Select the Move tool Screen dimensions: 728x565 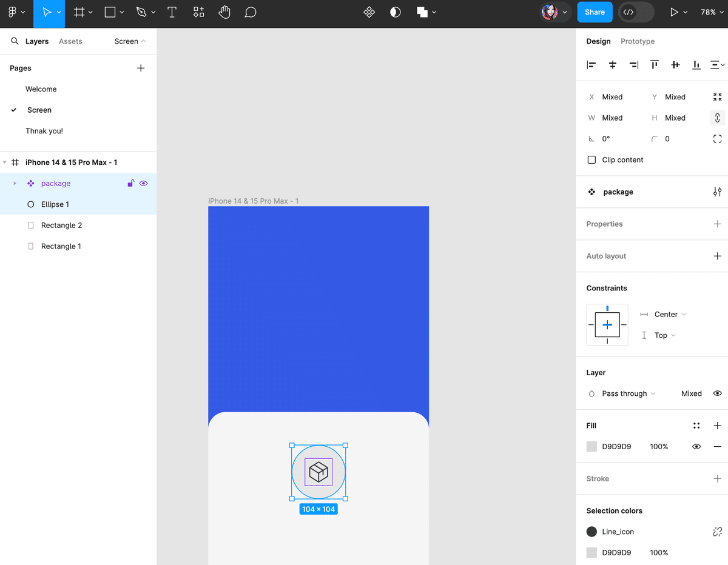[x=47, y=12]
